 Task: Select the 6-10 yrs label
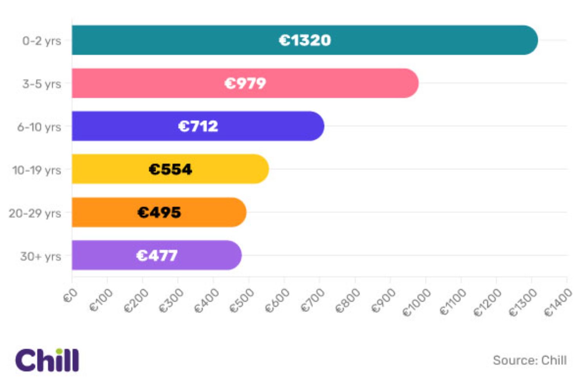point(39,127)
